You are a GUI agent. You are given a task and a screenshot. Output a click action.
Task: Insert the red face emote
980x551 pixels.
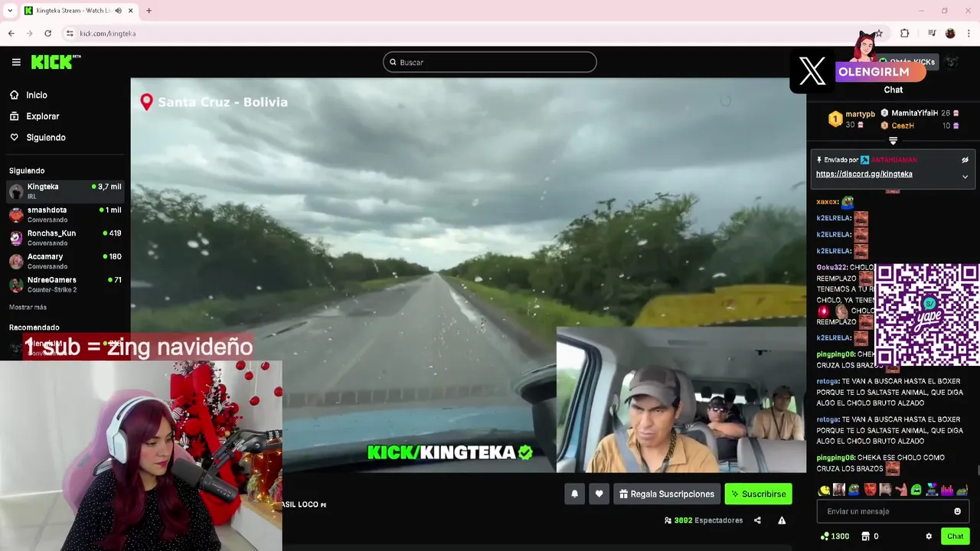click(x=870, y=490)
